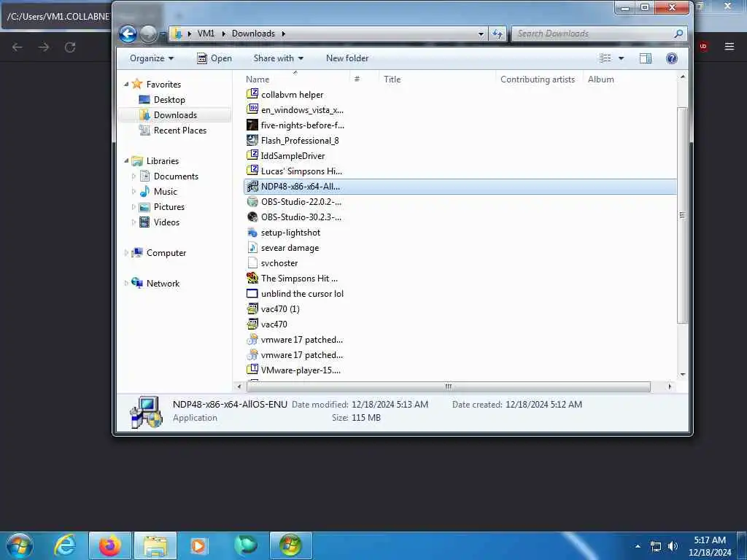Click the Explorer forward arrow button
Viewport: 747px width, 560px height.
pyautogui.click(x=148, y=34)
